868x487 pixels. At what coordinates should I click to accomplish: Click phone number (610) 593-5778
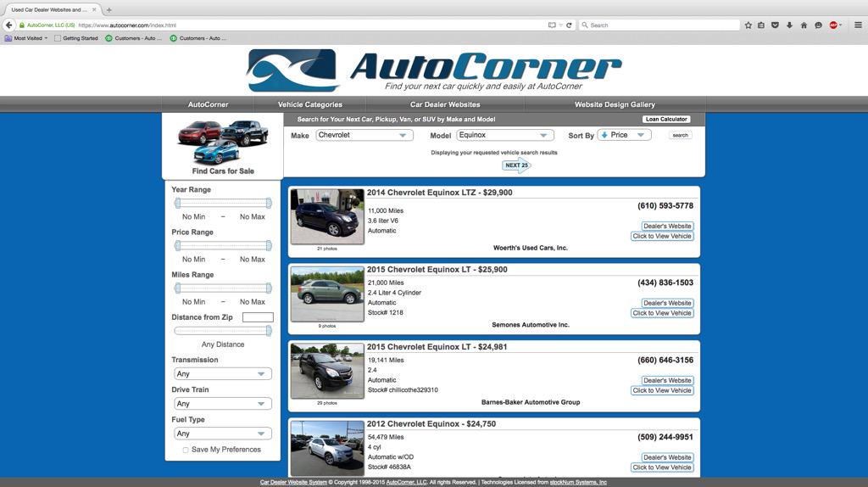point(665,205)
